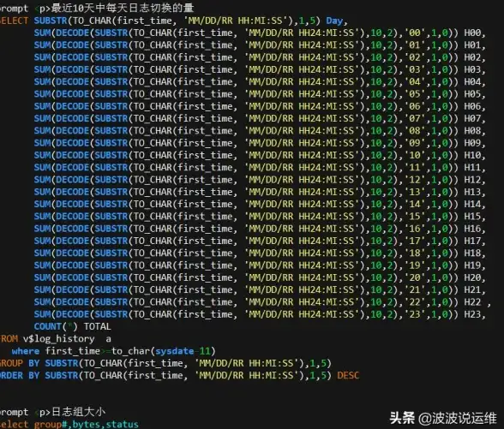Click '最近10天中每天日志切换的量' prompt text
The height and width of the screenshot is (429, 504).
click(x=123, y=8)
